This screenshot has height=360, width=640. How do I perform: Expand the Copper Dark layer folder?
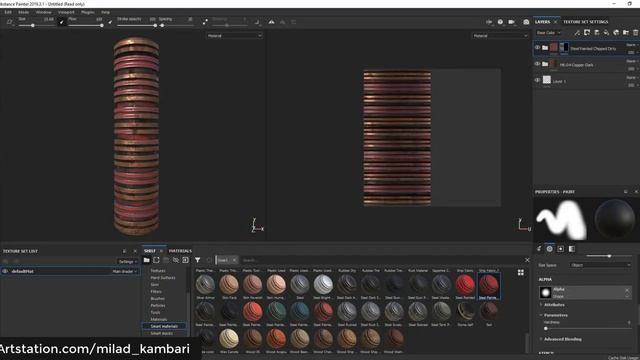coord(545,64)
